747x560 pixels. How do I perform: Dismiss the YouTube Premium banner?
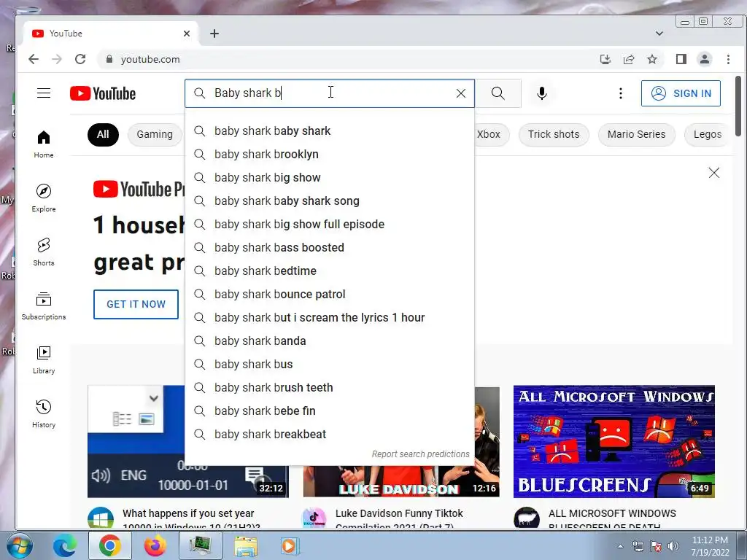(x=713, y=172)
